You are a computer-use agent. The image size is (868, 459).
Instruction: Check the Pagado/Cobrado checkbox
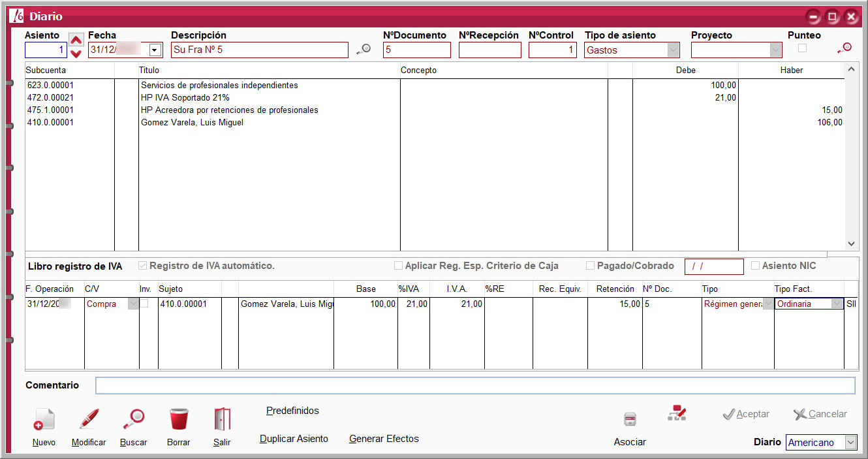point(590,266)
